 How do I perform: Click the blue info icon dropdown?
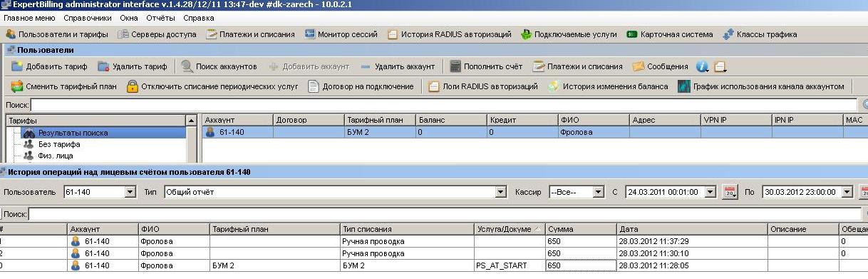coord(703,66)
